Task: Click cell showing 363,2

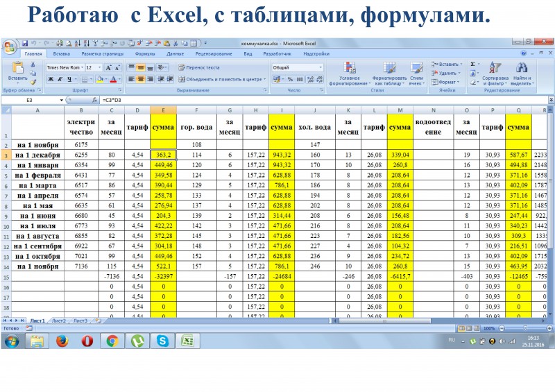Action: [x=163, y=155]
